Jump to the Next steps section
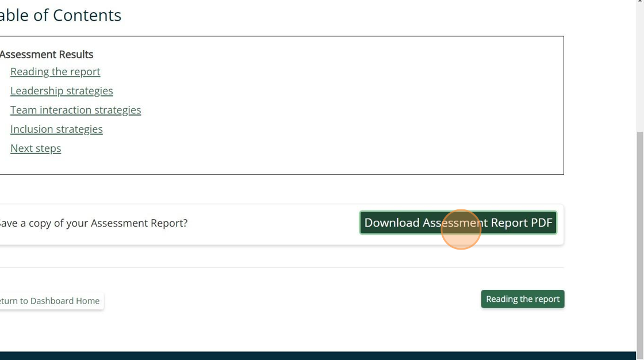 click(x=36, y=148)
